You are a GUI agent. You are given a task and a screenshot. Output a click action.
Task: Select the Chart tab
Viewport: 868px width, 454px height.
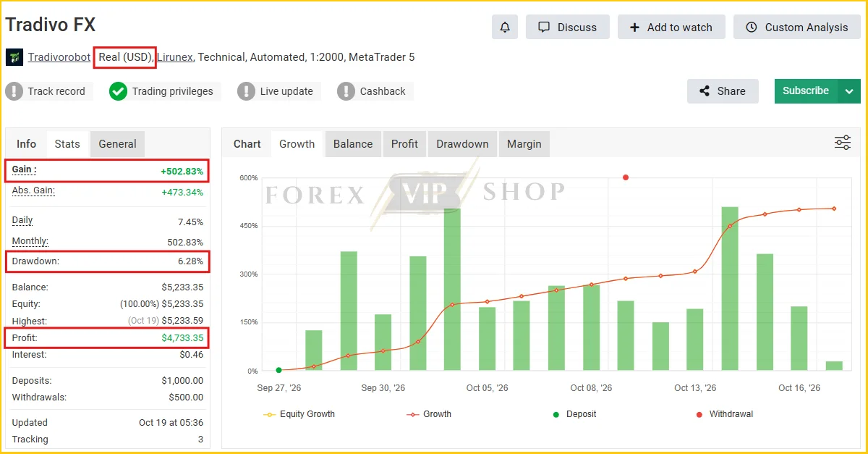tap(247, 144)
